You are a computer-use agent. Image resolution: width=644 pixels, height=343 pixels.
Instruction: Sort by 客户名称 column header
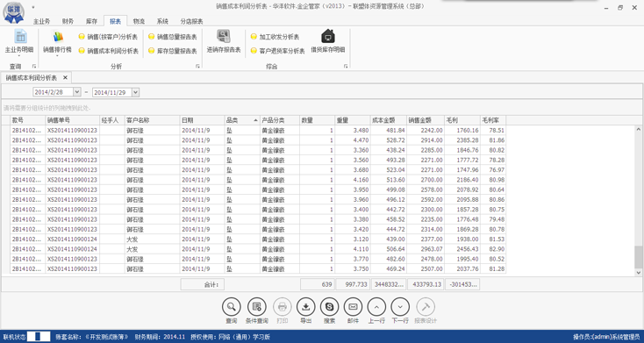point(153,120)
